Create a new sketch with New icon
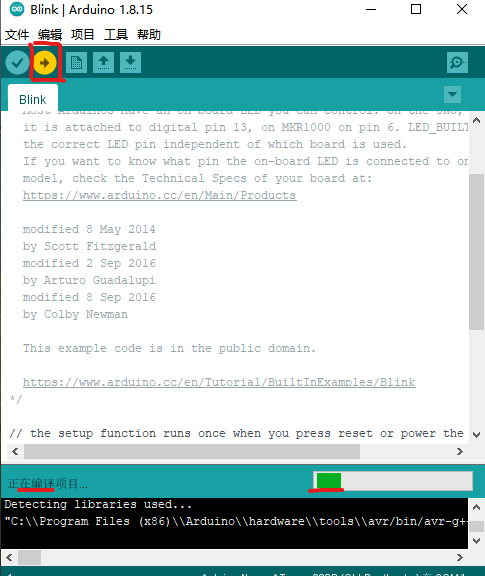Viewport: 485px width, 576px height. point(76,62)
